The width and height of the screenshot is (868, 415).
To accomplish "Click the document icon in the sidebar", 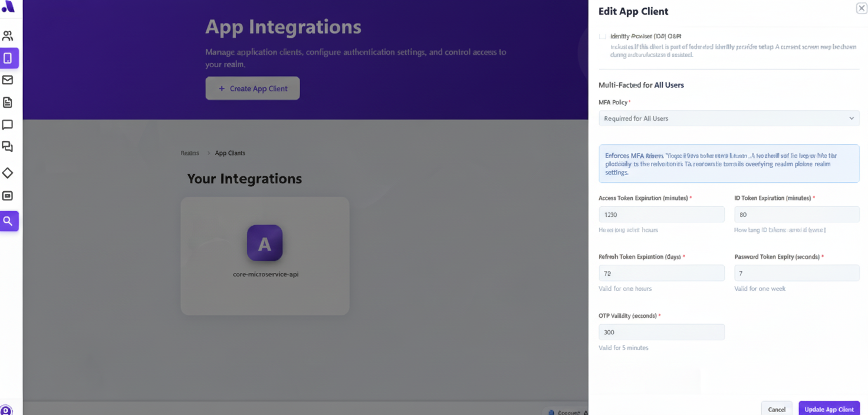I will [8, 102].
